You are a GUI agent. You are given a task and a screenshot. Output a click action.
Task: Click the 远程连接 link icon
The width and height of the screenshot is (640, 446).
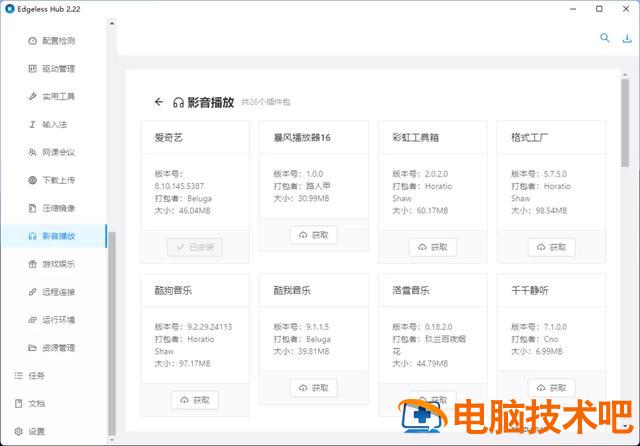coord(33,292)
